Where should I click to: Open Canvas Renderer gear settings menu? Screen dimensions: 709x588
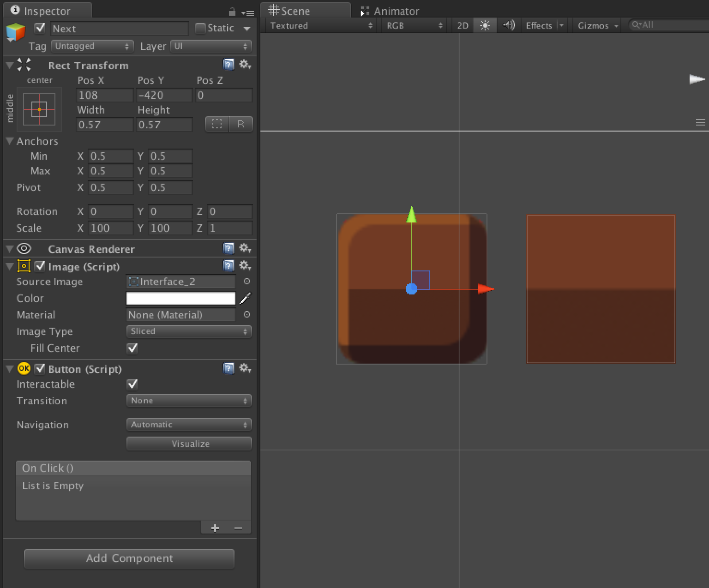[245, 248]
